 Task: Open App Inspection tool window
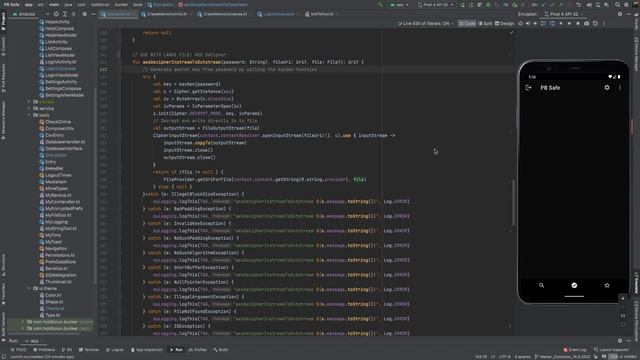(147, 350)
